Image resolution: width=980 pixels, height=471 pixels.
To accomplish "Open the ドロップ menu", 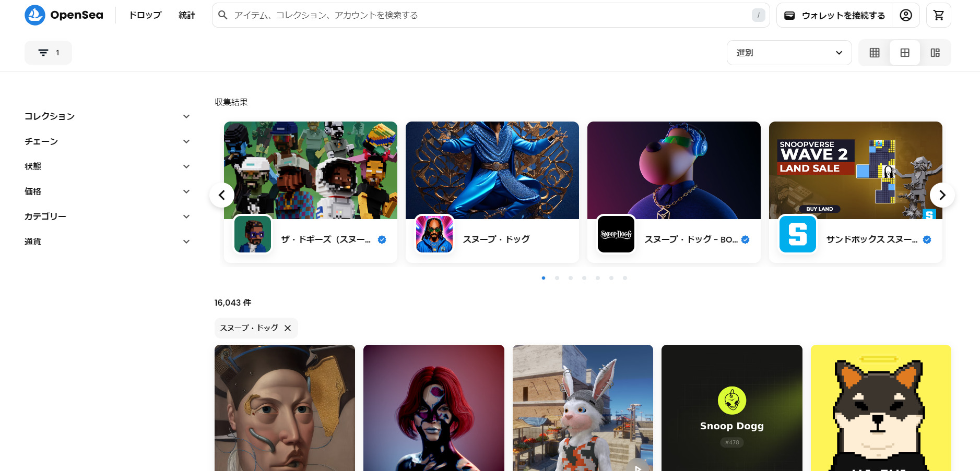I will point(145,15).
